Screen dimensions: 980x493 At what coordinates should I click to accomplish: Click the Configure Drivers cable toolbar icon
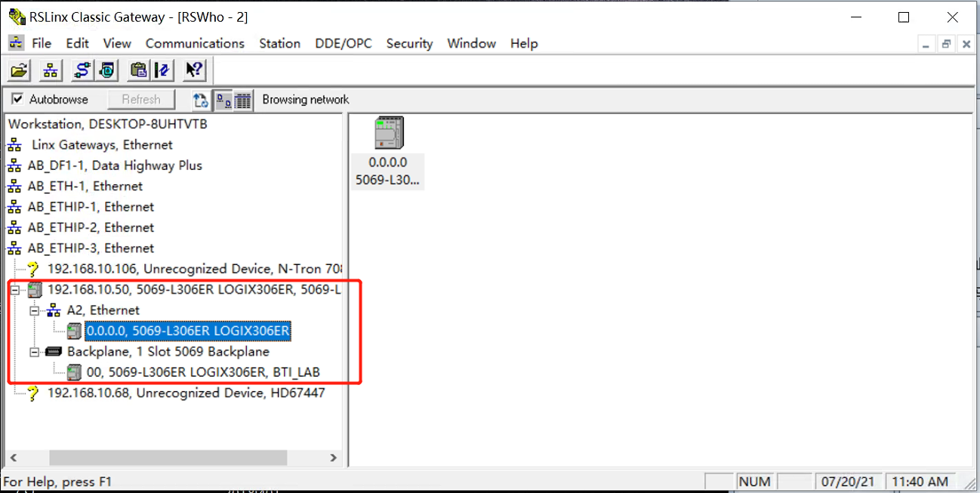pyautogui.click(x=82, y=71)
